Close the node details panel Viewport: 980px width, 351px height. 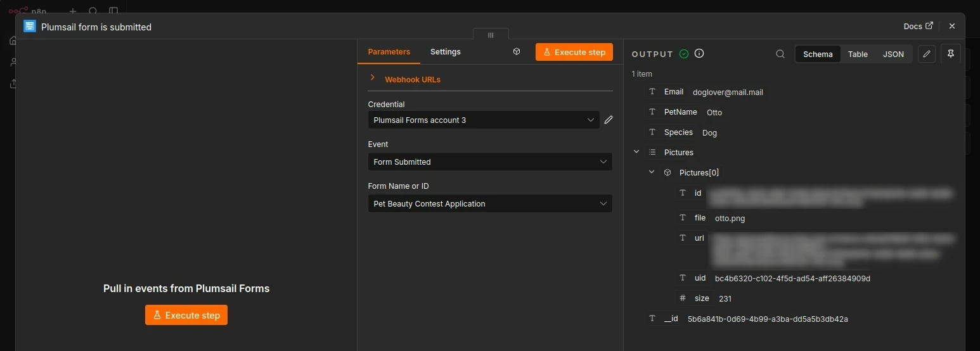point(951,26)
